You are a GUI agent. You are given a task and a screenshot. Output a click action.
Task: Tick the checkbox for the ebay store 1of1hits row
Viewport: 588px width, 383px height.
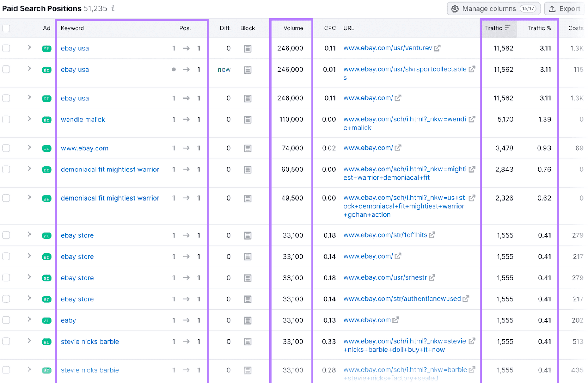[6, 235]
